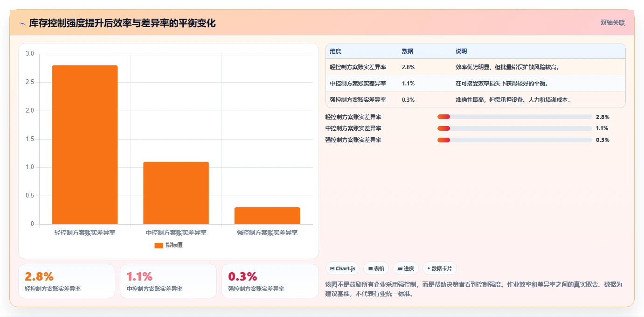The width and height of the screenshot is (644, 317).
Task: Click description 准确性最高，但需承担设备、人力和培训成本。
Action: [513, 100]
